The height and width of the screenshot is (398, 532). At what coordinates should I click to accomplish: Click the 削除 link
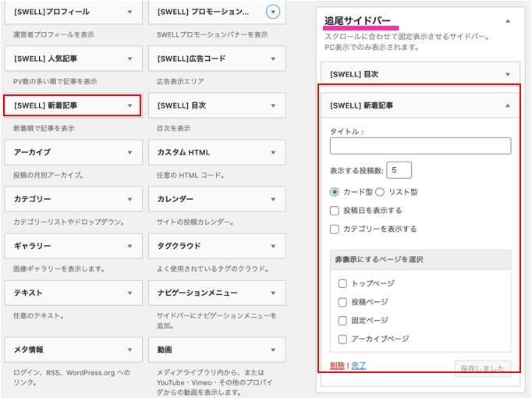click(337, 366)
